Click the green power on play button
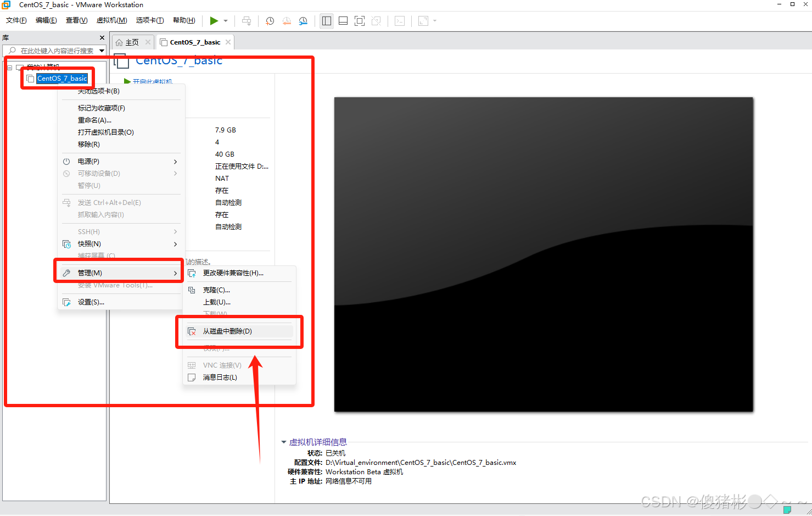The height and width of the screenshot is (516, 812). tap(214, 21)
